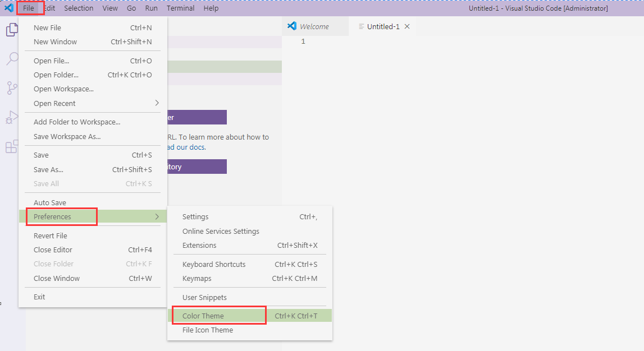
Task: Choose Close Window from the File menu
Action: click(x=93, y=279)
